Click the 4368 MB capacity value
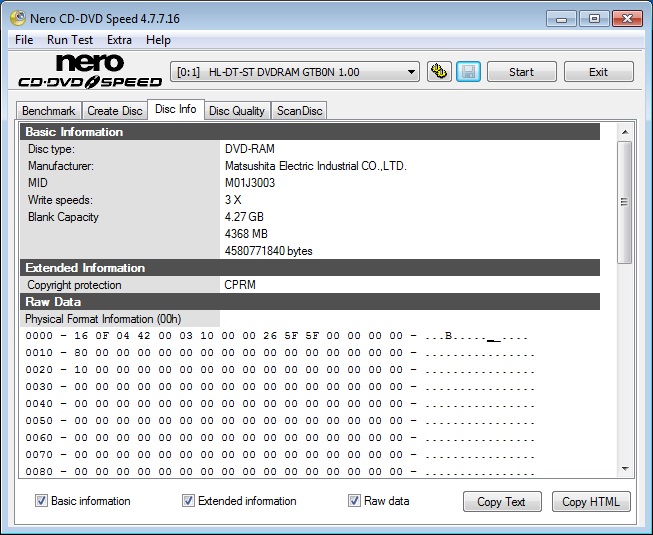This screenshot has height=535, width=653. tap(246, 234)
